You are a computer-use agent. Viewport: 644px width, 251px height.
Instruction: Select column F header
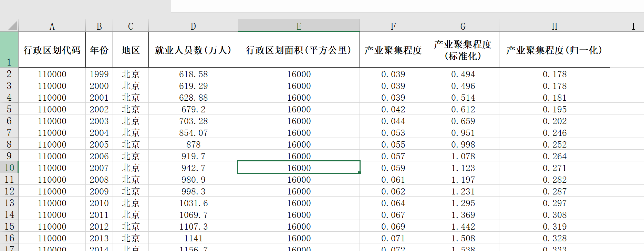click(393, 26)
